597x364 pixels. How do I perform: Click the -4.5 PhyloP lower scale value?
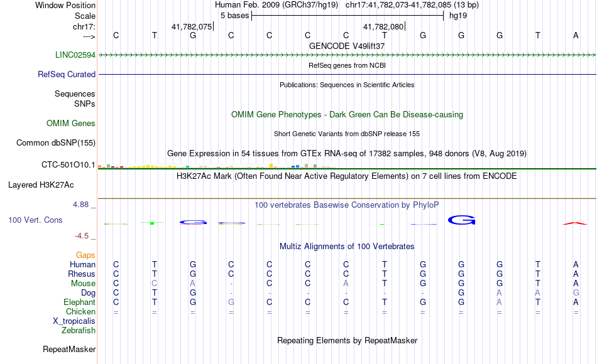click(82, 236)
